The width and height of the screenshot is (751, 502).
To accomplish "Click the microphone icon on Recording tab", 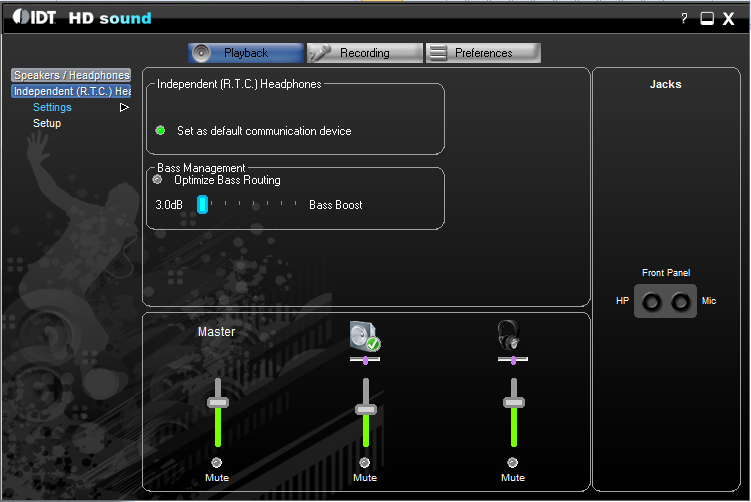I will tap(322, 53).
